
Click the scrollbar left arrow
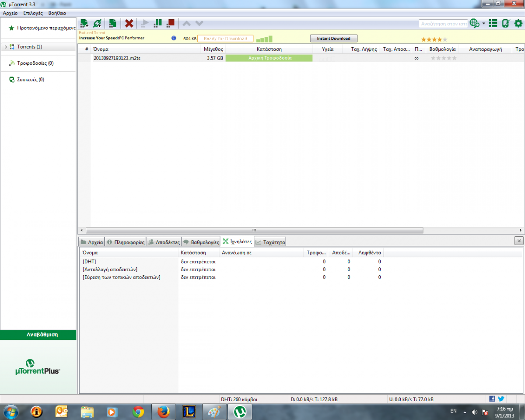coord(81,230)
